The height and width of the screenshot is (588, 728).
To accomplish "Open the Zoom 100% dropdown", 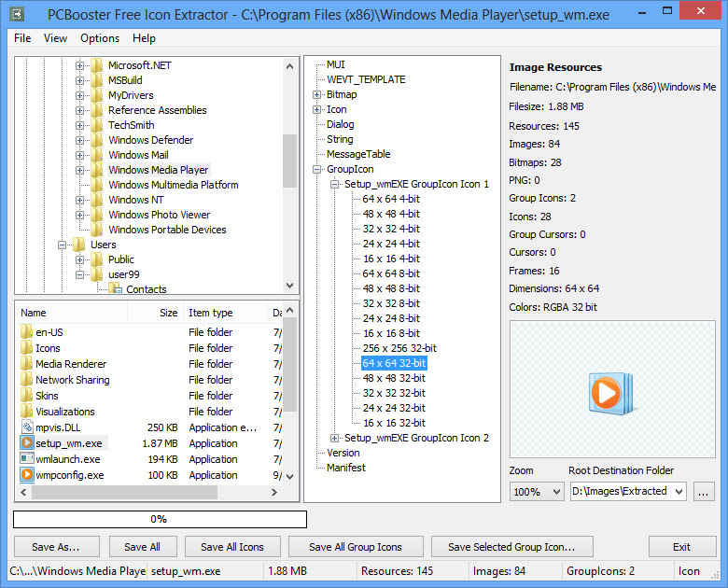I will [556, 491].
